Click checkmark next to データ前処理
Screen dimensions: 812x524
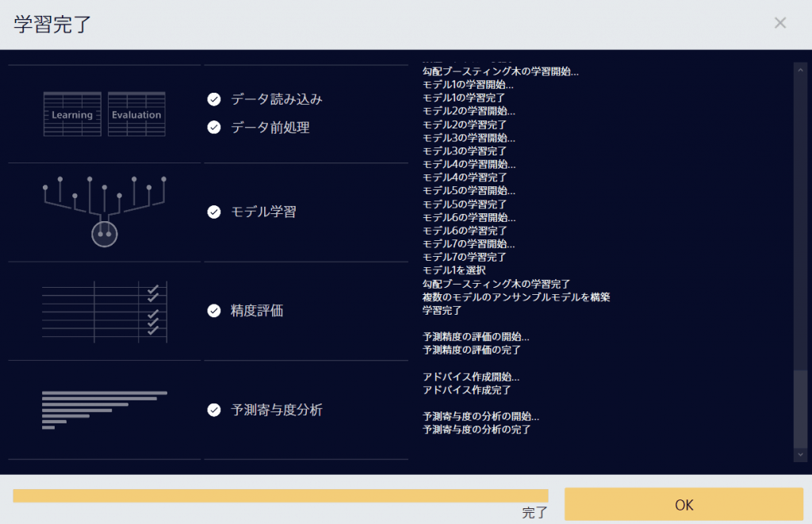point(213,127)
